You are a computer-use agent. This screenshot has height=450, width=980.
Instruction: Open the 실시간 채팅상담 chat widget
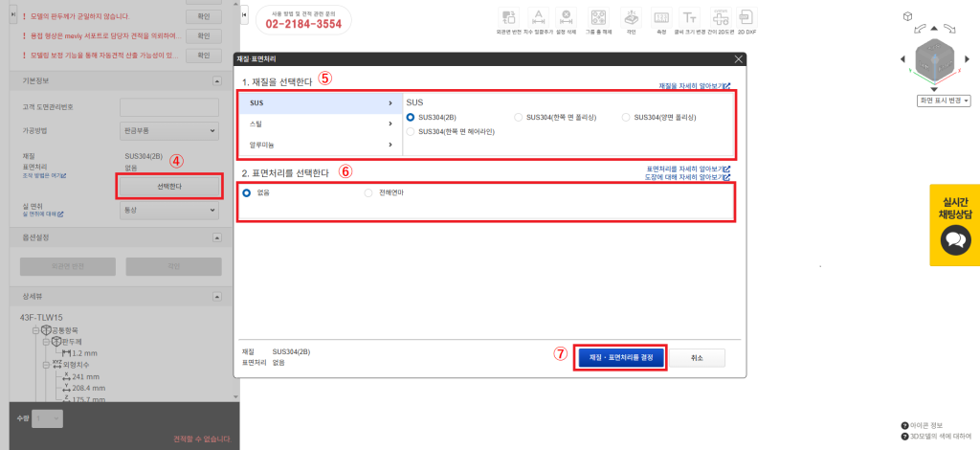(954, 225)
